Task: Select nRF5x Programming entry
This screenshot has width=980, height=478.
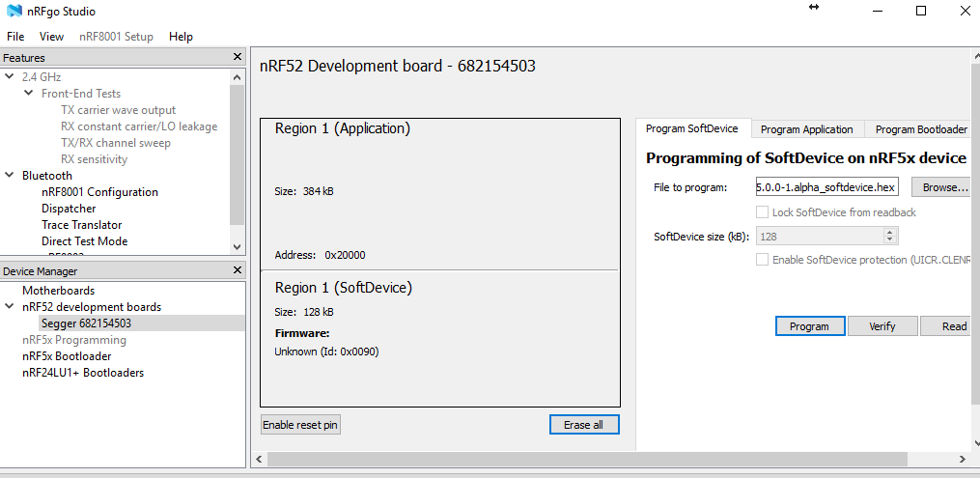Action: (x=73, y=340)
